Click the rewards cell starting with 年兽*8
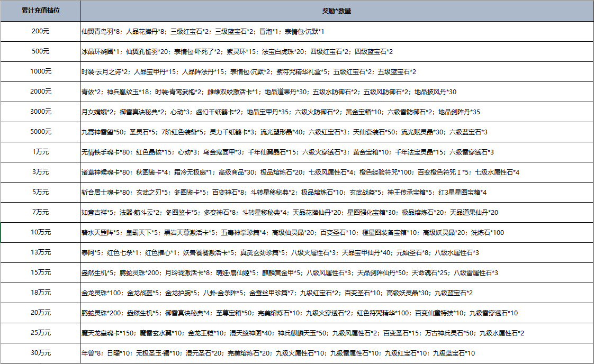Viewport: 594px width, 364px height. [x=336, y=353]
